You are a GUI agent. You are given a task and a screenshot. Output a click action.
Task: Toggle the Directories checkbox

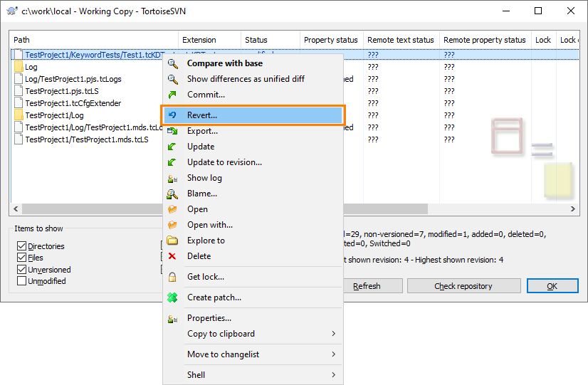[22, 246]
